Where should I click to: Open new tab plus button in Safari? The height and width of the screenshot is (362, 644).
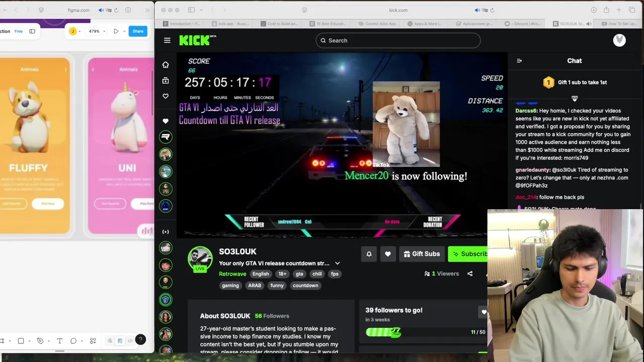(619, 10)
